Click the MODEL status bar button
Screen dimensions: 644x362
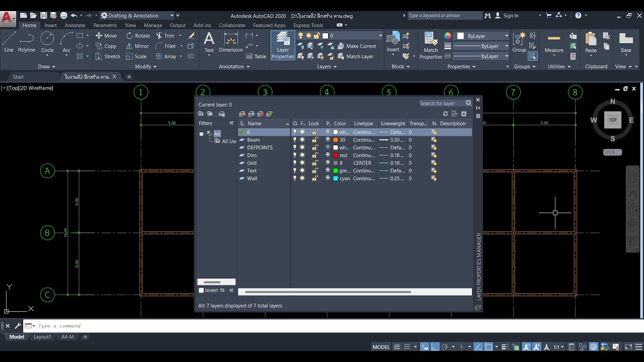[381, 347]
